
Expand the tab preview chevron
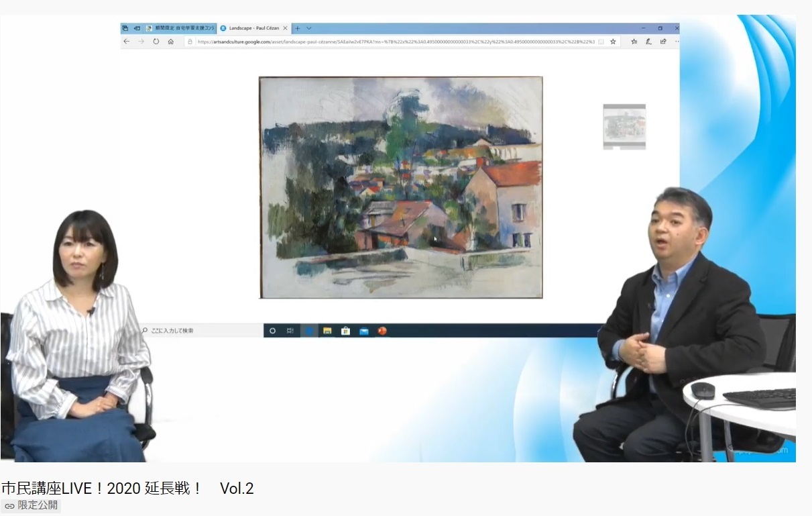308,28
